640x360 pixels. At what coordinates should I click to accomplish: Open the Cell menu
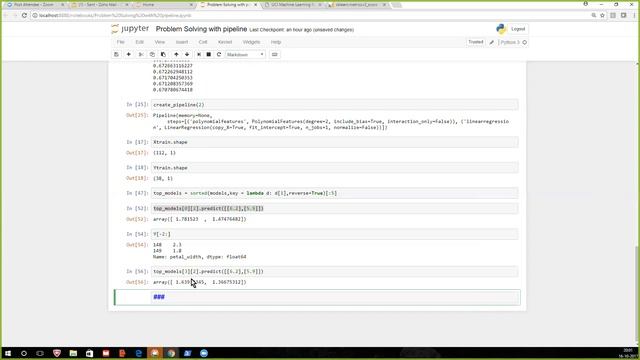click(x=203, y=42)
